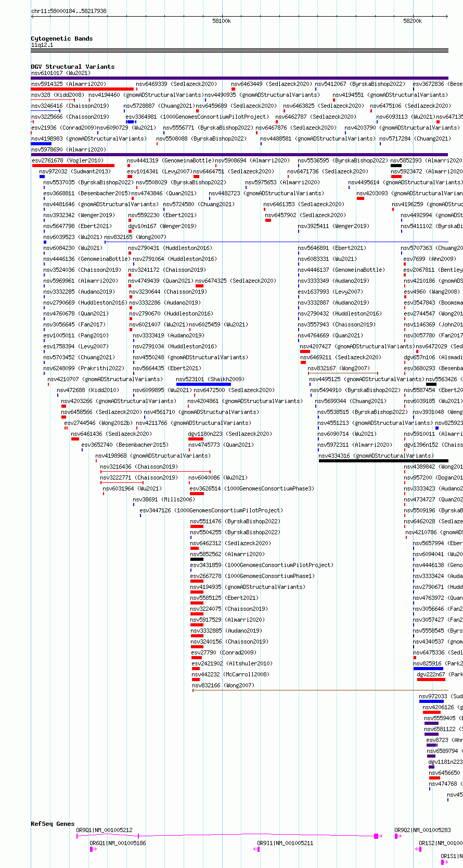Select the nsv5914325 (Almarri2020) red variant bar
This screenshot has height=868, width=463.
click(82, 89)
